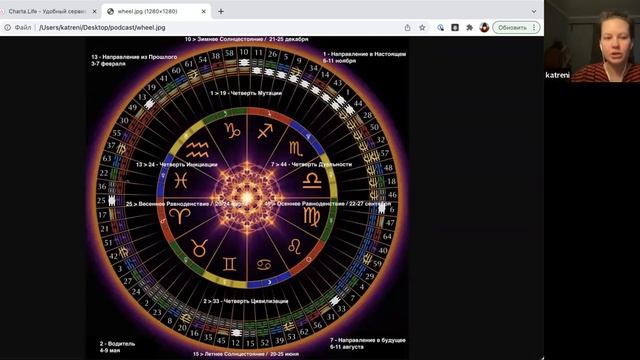Click the "13 > 24 - Четверть Инициации" label
The image size is (640, 360).
(x=176, y=164)
